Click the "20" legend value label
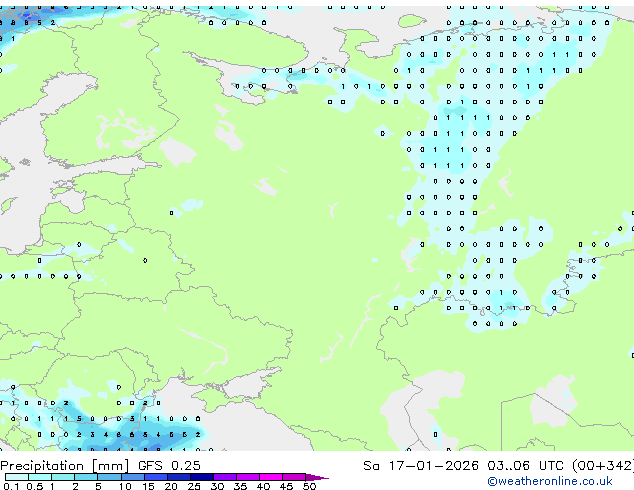This screenshot has width=634, height=490. tap(171, 486)
